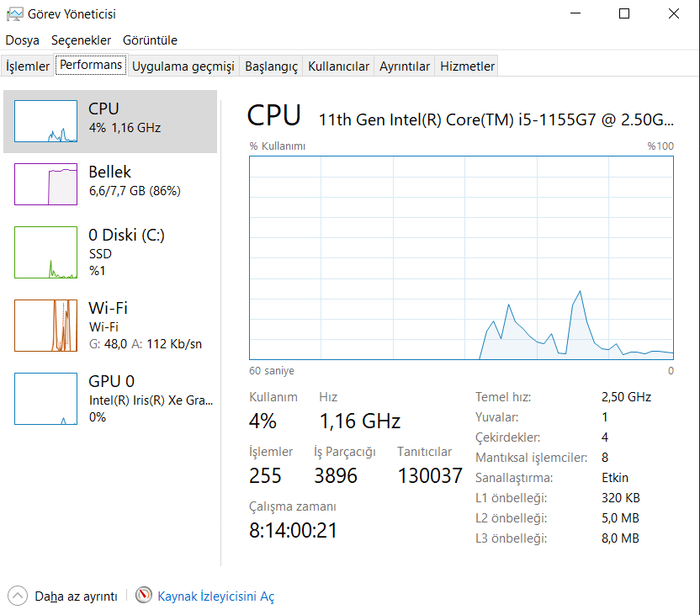
Task: Open the Görüntüle menu
Action: click(150, 40)
